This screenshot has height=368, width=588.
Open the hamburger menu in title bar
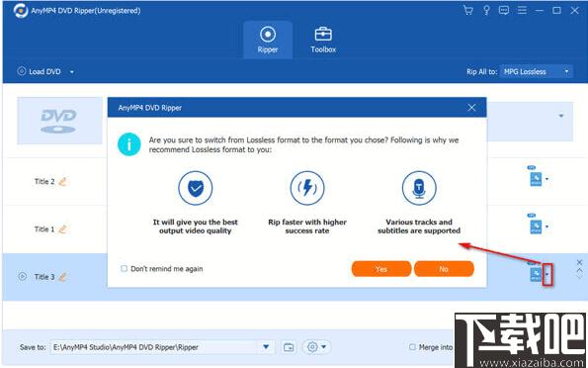522,10
